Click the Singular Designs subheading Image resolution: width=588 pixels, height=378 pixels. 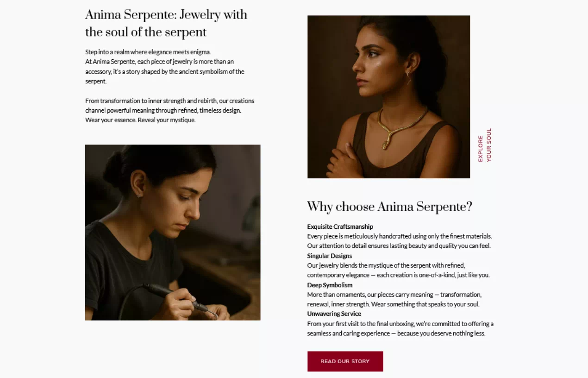(329, 256)
